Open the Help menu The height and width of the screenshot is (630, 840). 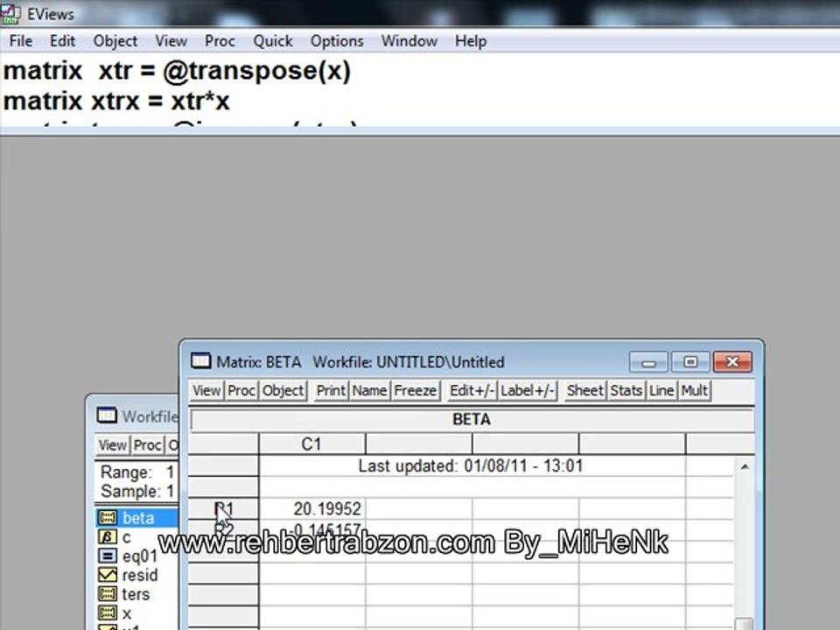point(471,41)
